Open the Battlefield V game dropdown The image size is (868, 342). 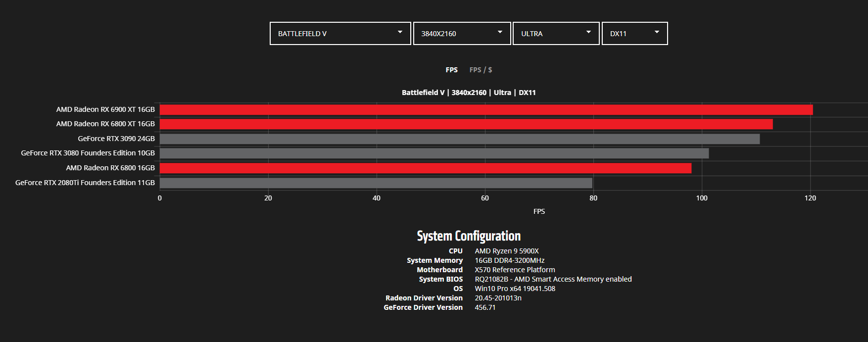340,33
